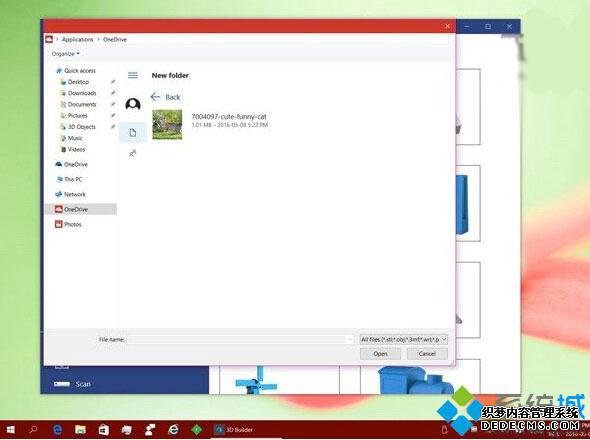The width and height of the screenshot is (590, 440).
Task: Click Scan in 3D Builder sidebar
Action: tap(83, 384)
